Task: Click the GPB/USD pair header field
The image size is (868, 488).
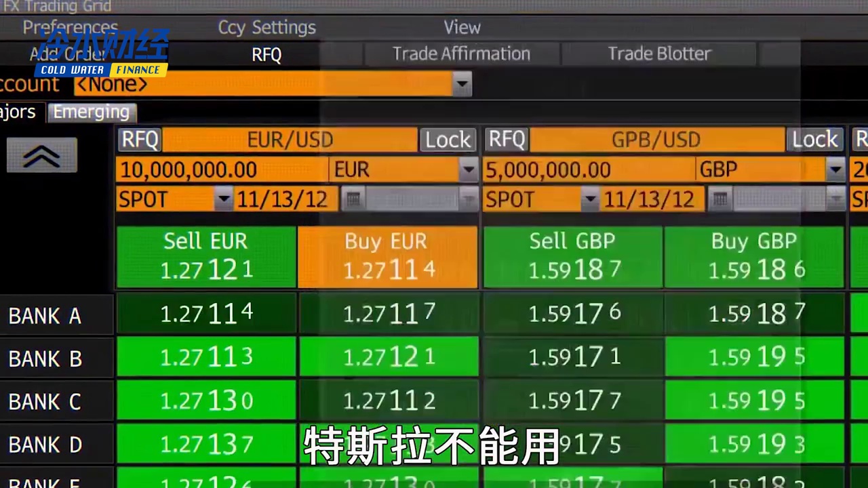Action: click(x=656, y=140)
